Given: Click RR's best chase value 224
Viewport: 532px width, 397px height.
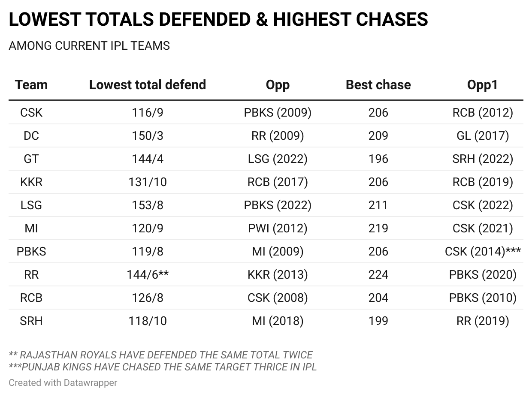Looking at the screenshot, I should (378, 275).
